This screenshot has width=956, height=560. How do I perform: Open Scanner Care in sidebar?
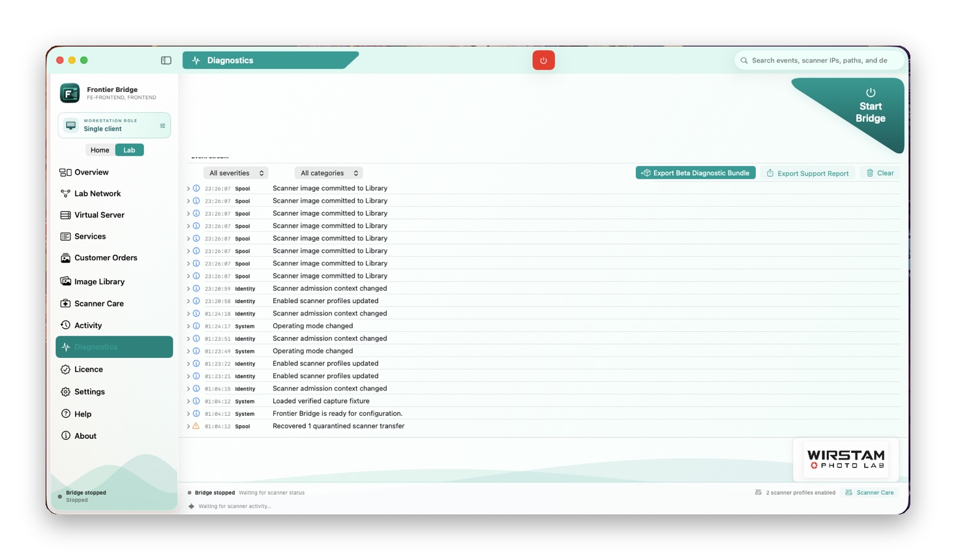coord(114,304)
